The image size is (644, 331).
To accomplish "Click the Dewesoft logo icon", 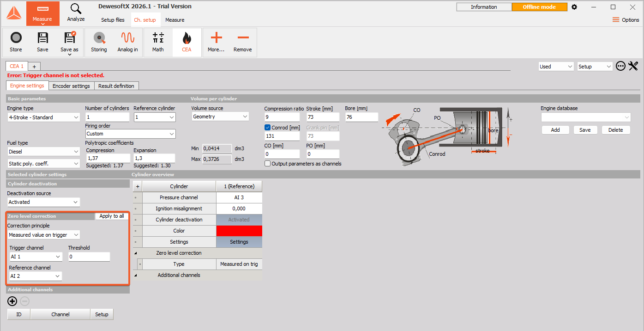I will coord(13,13).
